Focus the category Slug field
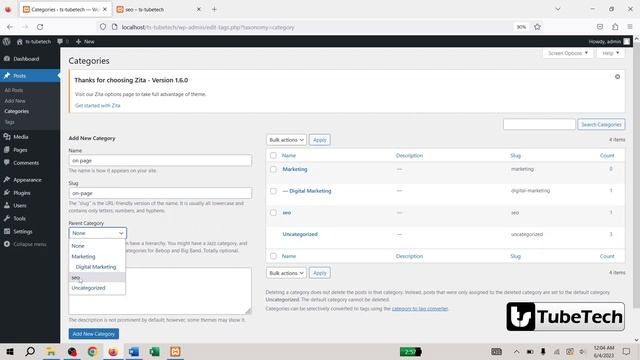Viewport: 640px width, 360px height. tap(160, 193)
